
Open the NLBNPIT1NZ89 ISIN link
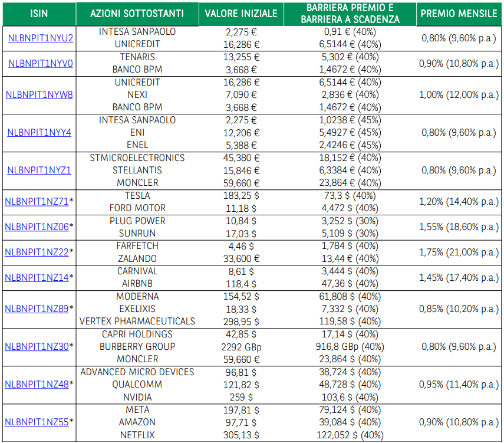tap(37, 309)
